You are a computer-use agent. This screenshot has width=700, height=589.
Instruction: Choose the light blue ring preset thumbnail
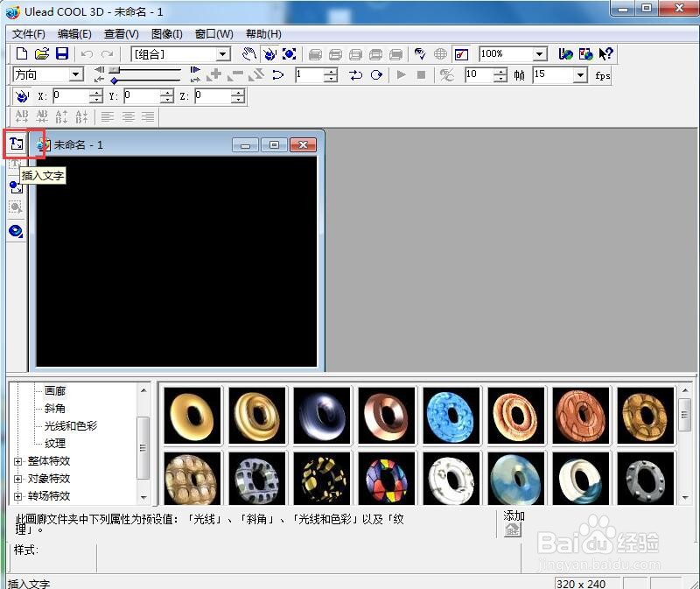tap(451, 416)
